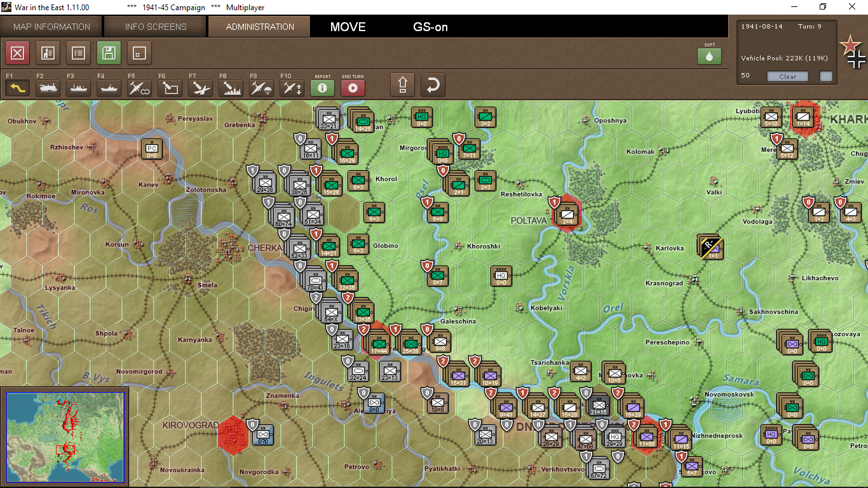Select the 20=13 infantry counter

[485, 434]
